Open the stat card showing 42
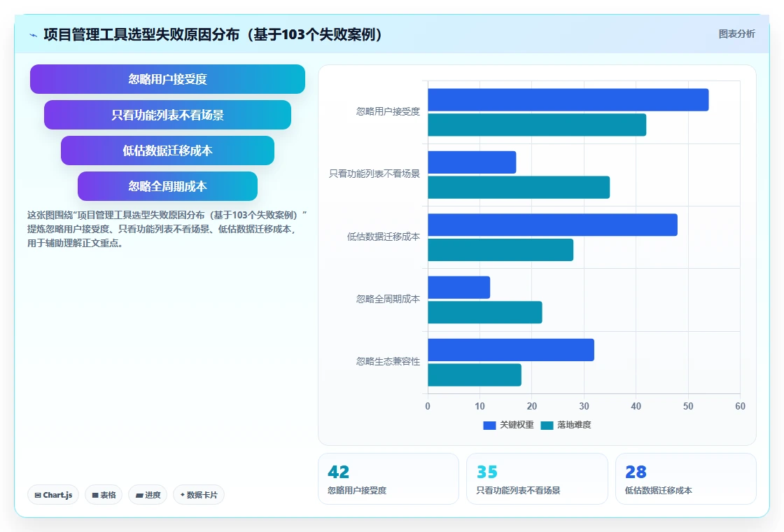Screen dimensions: 784x532 point(388,479)
